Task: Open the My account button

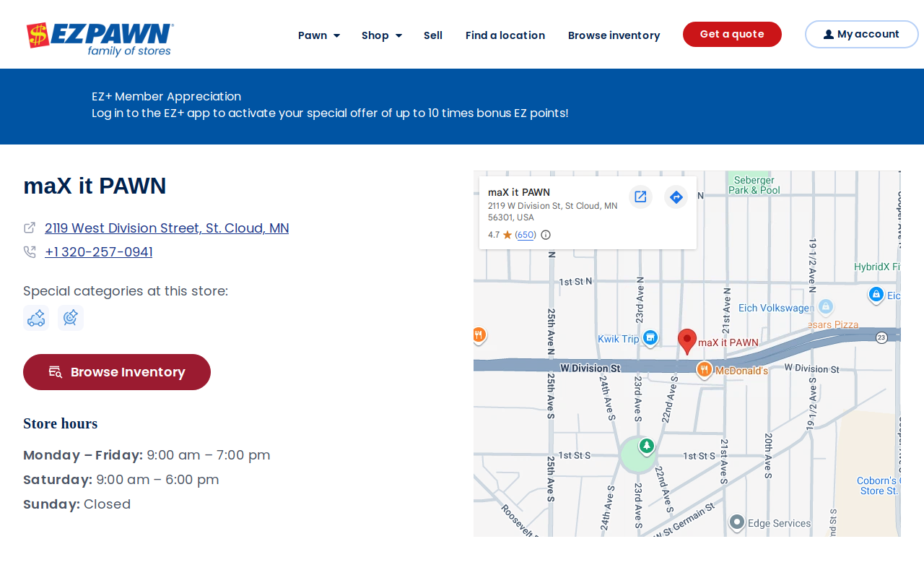Action: coord(862,34)
